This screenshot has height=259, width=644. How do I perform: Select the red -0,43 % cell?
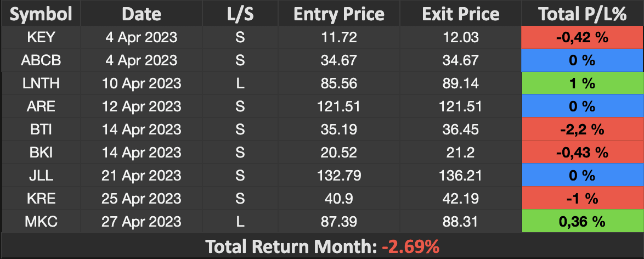tap(582, 153)
